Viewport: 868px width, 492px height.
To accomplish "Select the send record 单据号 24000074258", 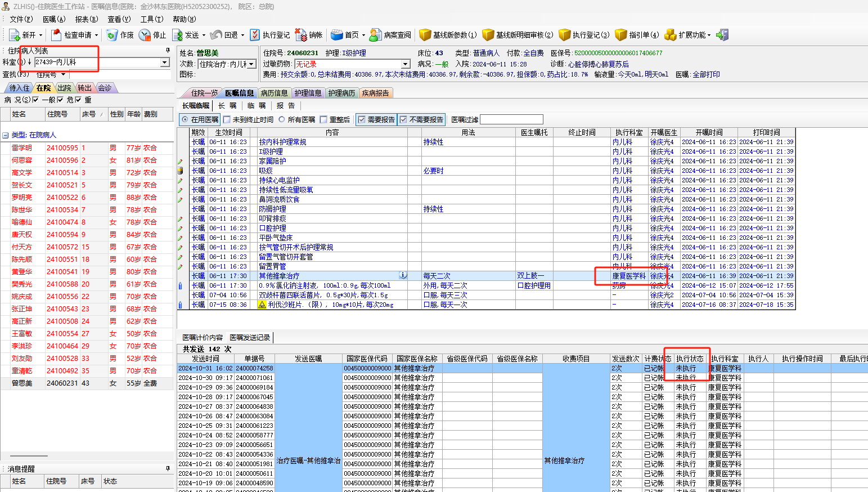I will [x=254, y=368].
